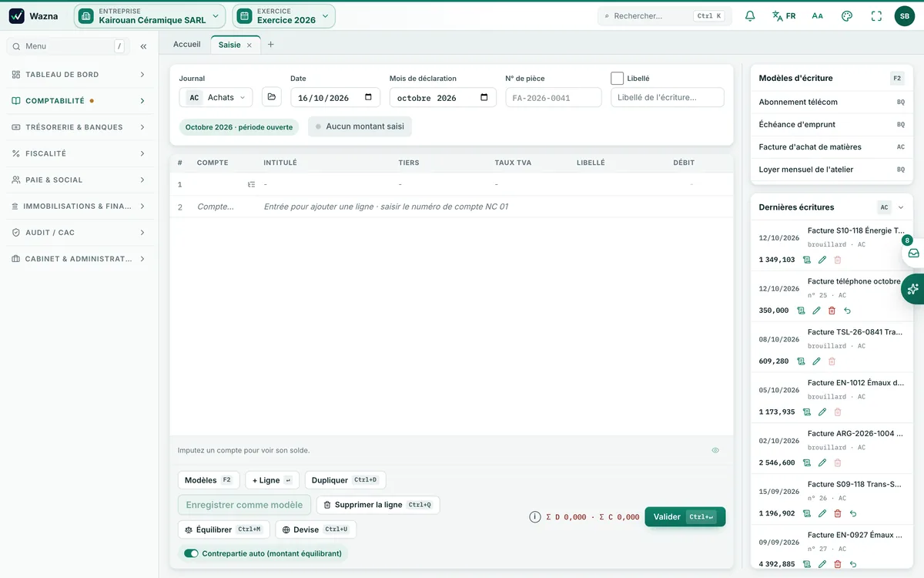Focus the N° de pièce field
924x578 pixels.
(x=554, y=97)
